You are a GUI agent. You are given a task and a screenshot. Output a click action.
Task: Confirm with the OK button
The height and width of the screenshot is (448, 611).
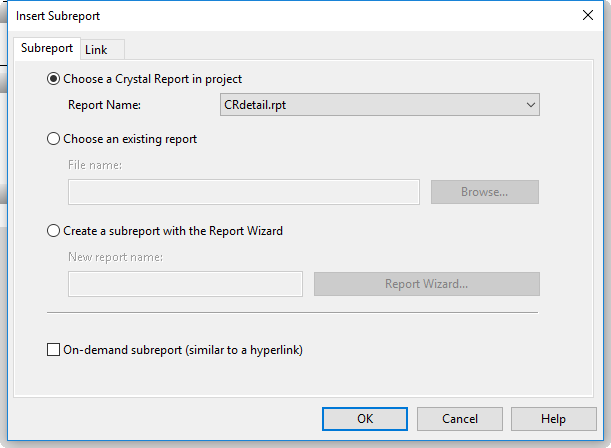[365, 419]
